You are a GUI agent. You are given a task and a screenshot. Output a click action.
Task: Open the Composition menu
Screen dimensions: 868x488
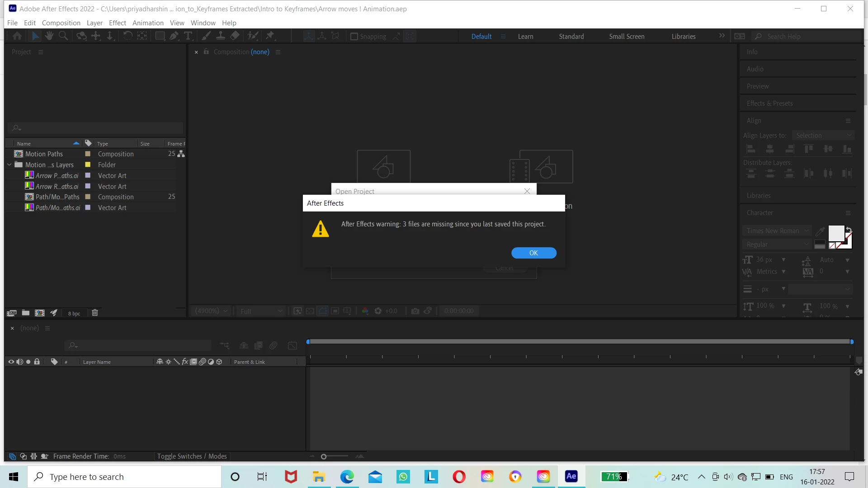click(61, 23)
